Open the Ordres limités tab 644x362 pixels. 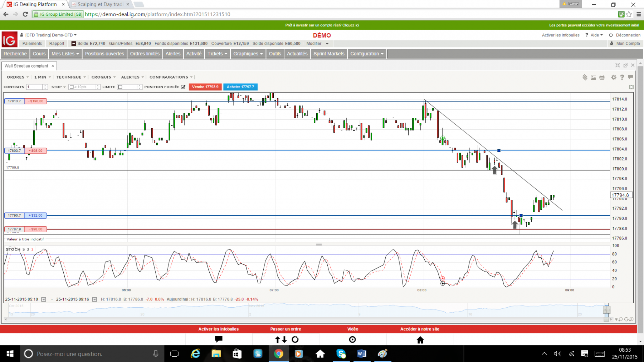coord(145,54)
